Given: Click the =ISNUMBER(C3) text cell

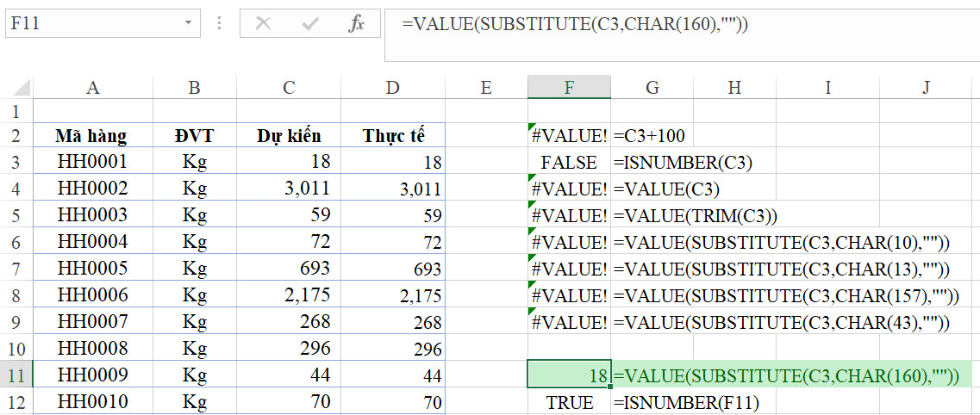Looking at the screenshot, I should (684, 162).
